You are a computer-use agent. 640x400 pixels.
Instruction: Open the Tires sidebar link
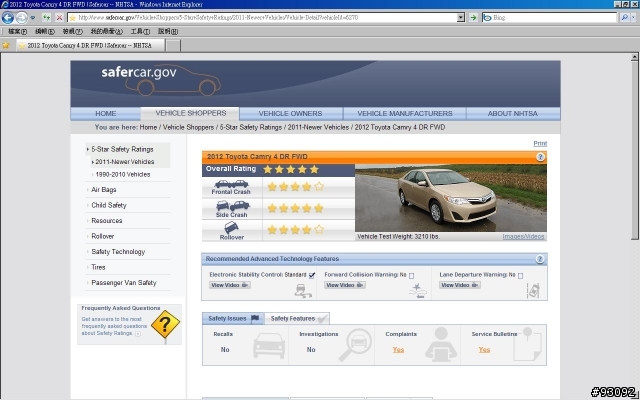tap(98, 267)
